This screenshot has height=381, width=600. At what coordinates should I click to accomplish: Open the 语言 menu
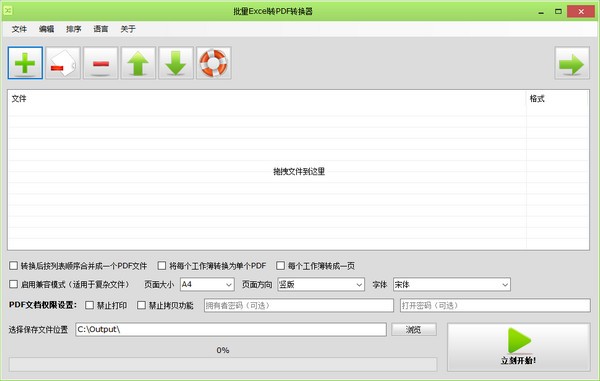pyautogui.click(x=101, y=29)
